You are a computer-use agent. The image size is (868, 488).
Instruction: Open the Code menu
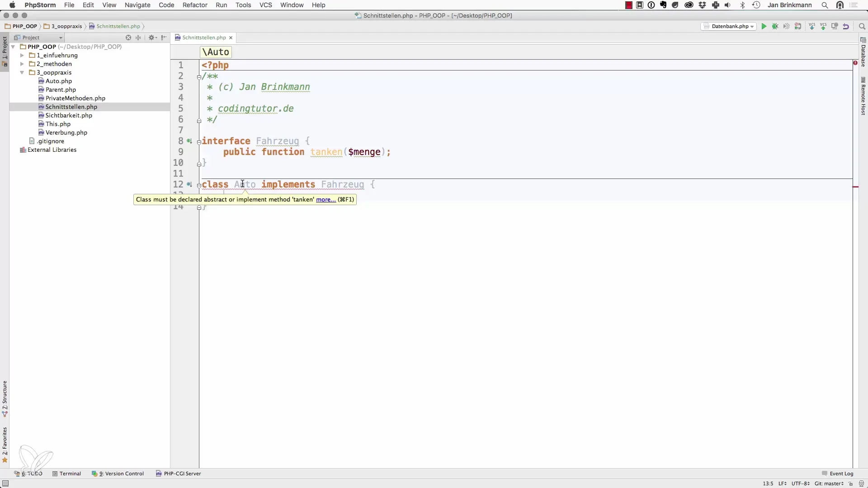pyautogui.click(x=166, y=5)
